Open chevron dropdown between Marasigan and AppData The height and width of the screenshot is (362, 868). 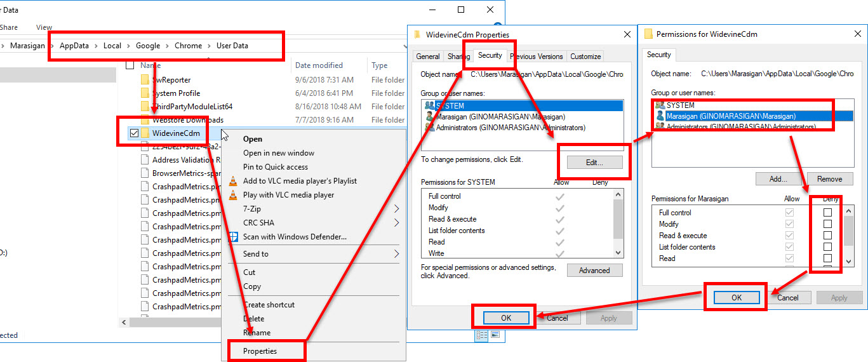(52, 46)
